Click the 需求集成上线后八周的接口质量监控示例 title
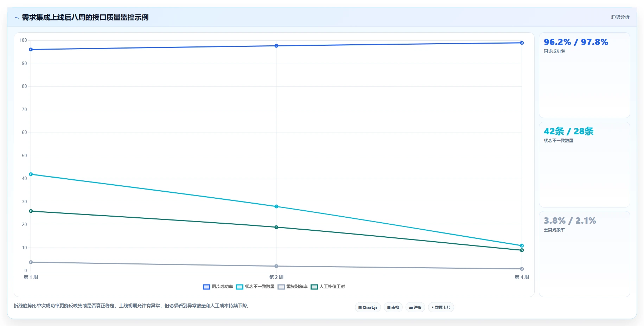 tap(85, 18)
